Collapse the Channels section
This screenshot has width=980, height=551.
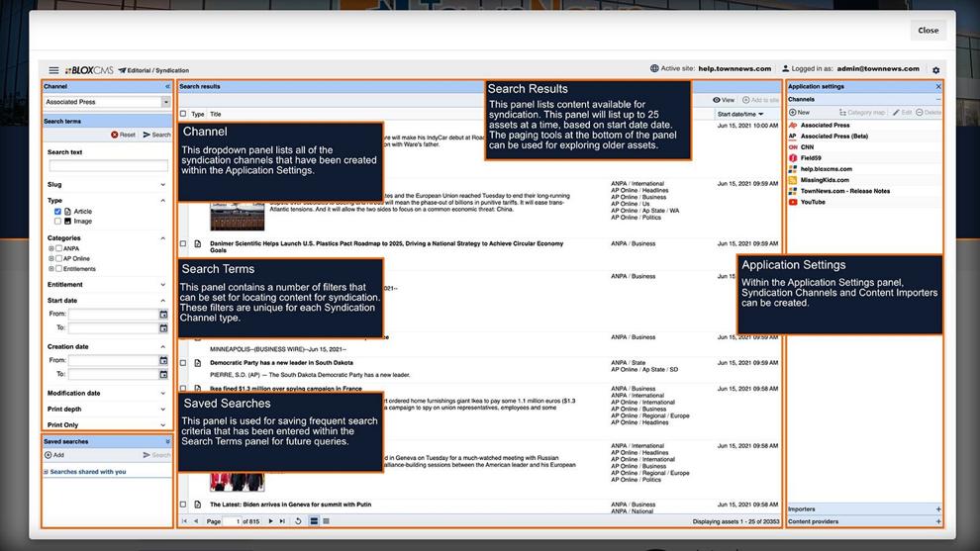(x=938, y=99)
